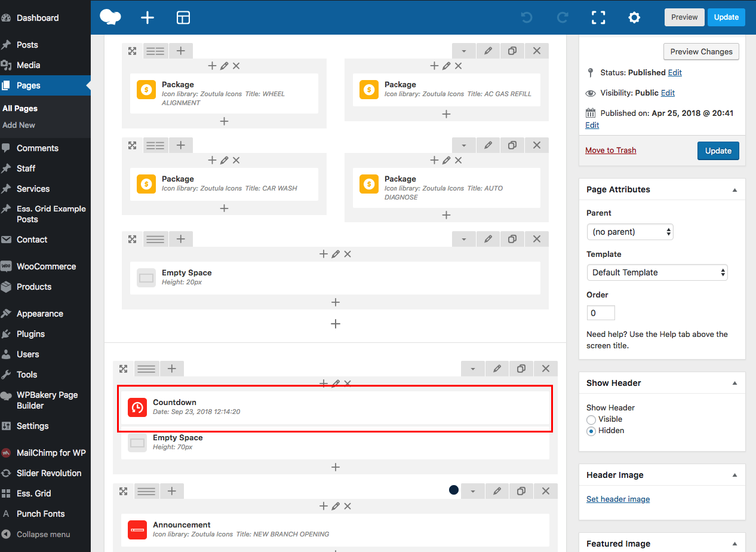Collapse the Show Header panel
Screen dimensions: 756x552
pos(735,383)
